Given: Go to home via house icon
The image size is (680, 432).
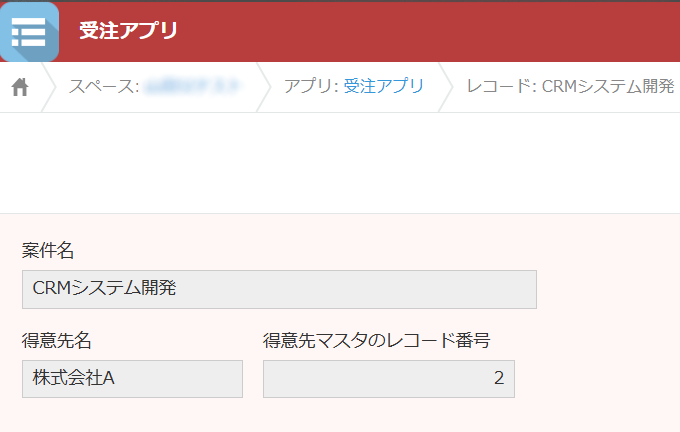Looking at the screenshot, I should point(20,87).
